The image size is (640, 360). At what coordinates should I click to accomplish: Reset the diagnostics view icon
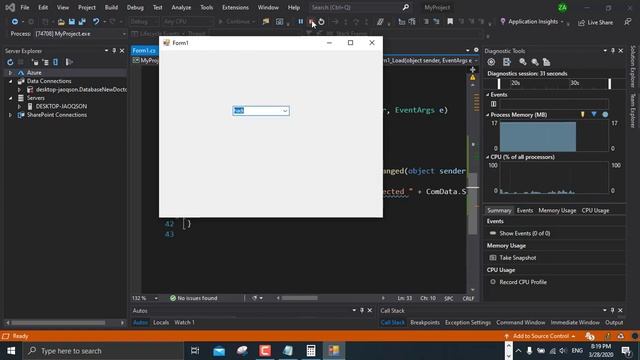[x=547, y=62]
